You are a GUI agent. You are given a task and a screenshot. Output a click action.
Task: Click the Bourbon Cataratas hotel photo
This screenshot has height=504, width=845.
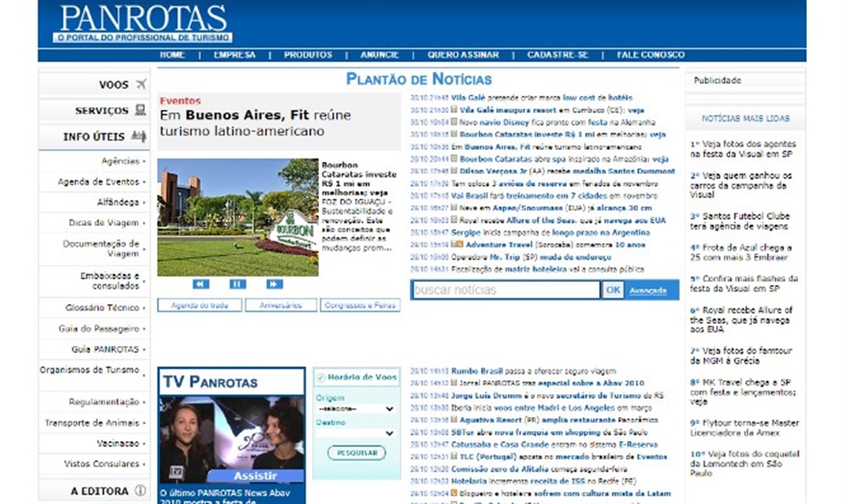click(238, 217)
